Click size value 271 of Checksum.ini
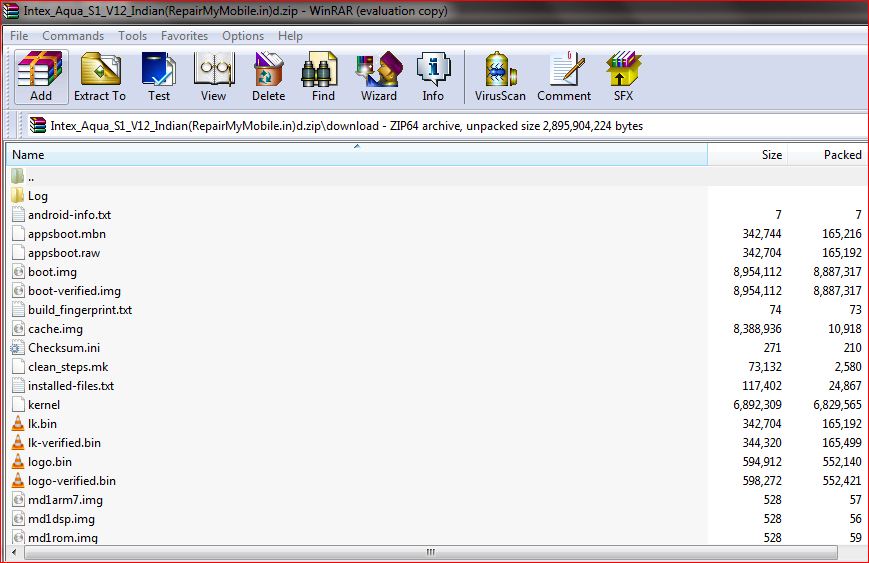Screen dimensions: 869x563 (x=772, y=348)
